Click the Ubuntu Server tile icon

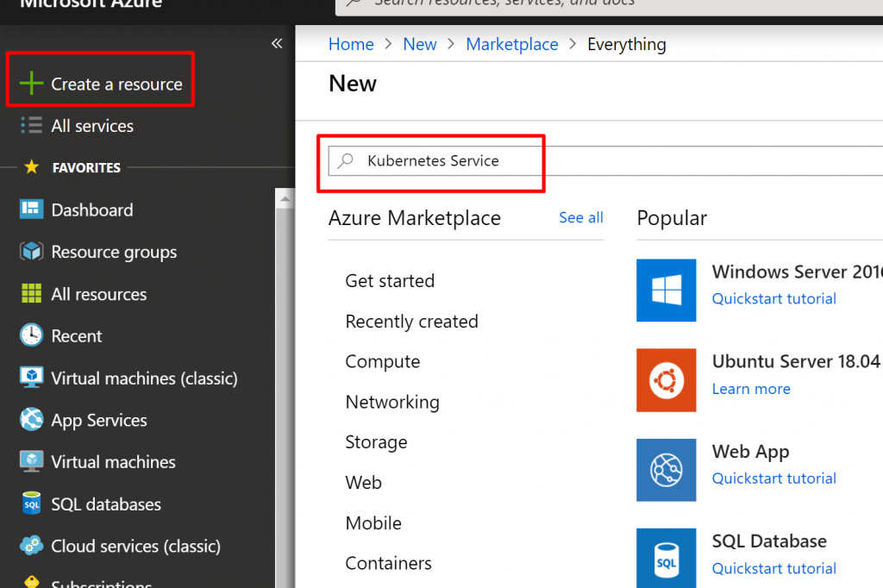pos(667,380)
